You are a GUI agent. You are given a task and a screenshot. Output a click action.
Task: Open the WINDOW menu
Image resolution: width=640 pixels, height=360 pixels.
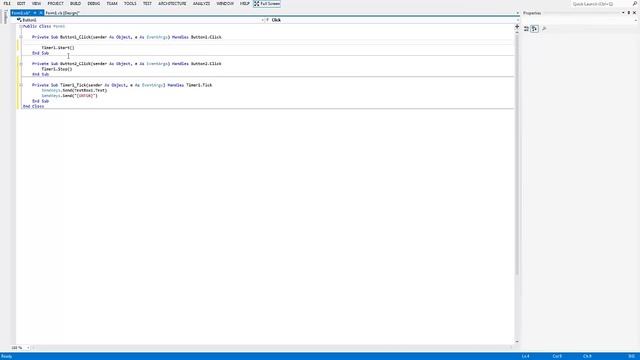225,3
